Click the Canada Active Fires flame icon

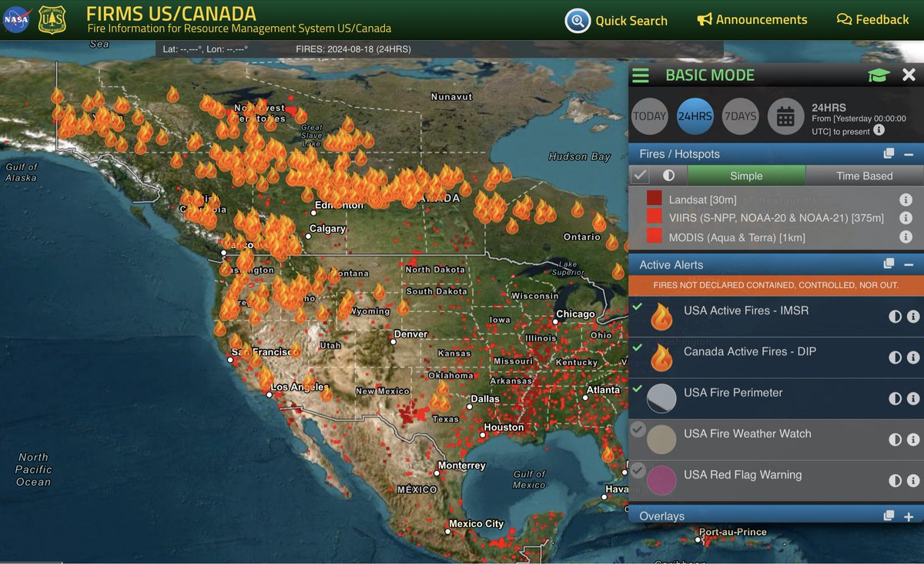tap(661, 358)
